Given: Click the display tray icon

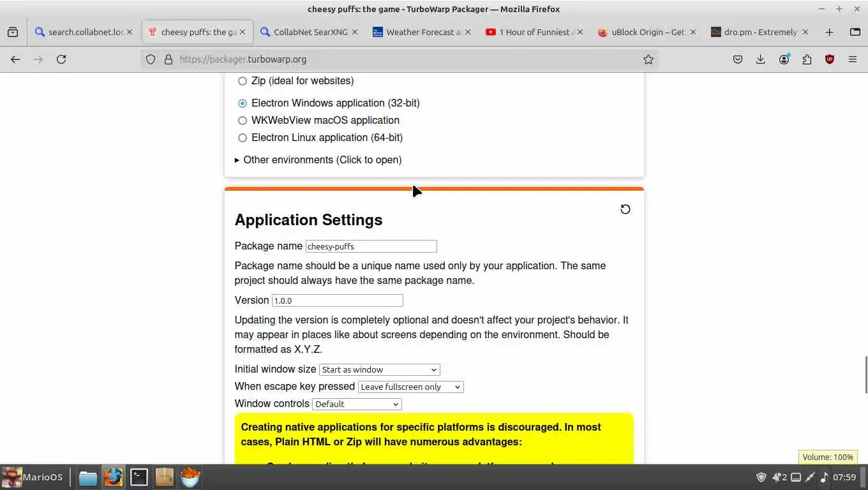Looking at the screenshot, I should [795, 477].
